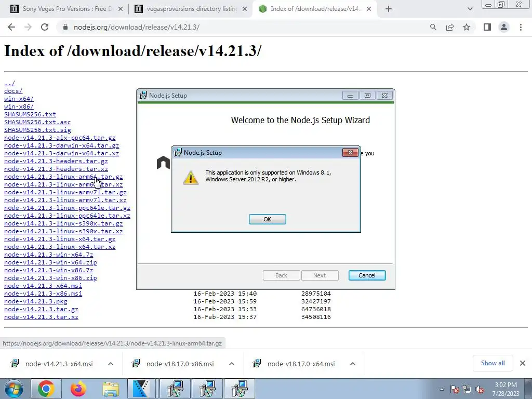Viewport: 532px width, 399px height.
Task: Download node-v14.21.3-headers.tar.xz
Action: (x=56, y=169)
